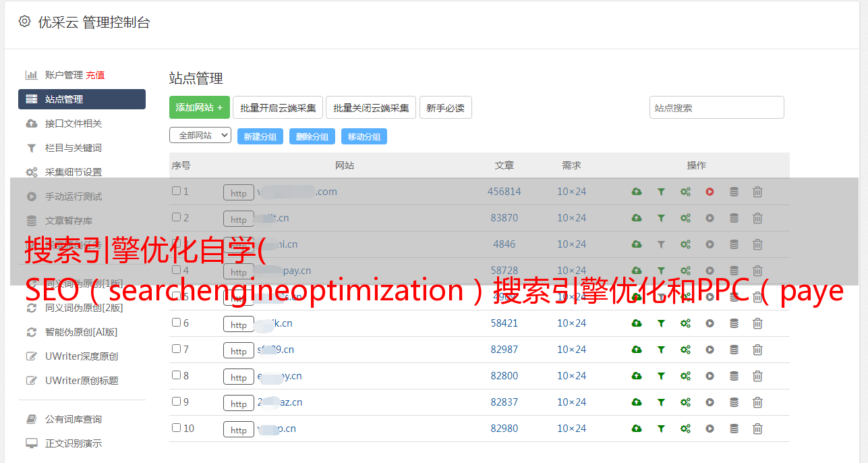
Task: Tick the checkbox for row 2
Action: click(x=176, y=217)
